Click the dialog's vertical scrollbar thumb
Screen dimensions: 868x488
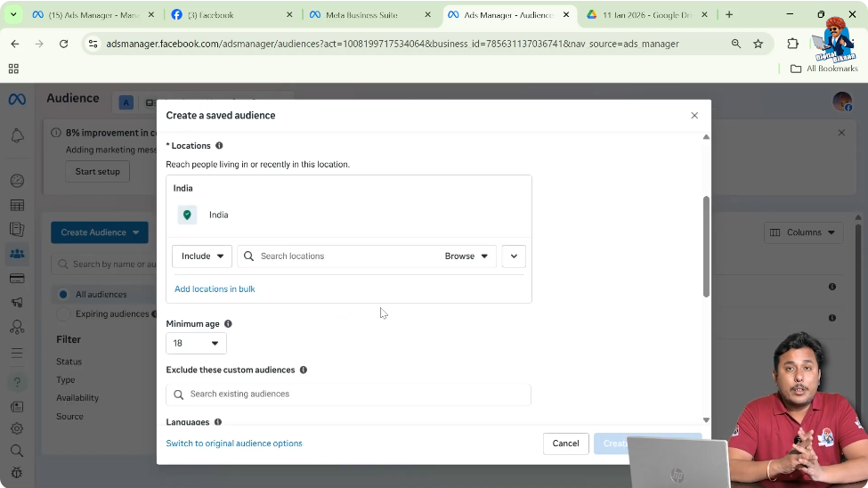click(x=706, y=247)
